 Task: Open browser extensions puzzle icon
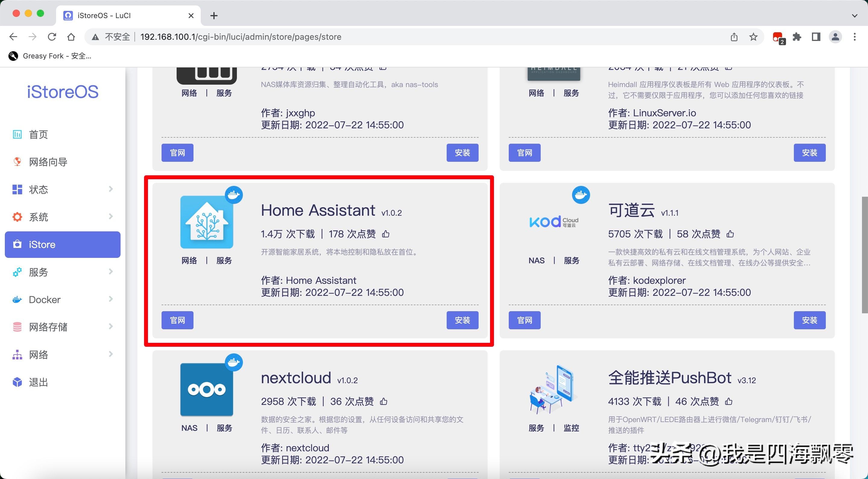coord(797,37)
